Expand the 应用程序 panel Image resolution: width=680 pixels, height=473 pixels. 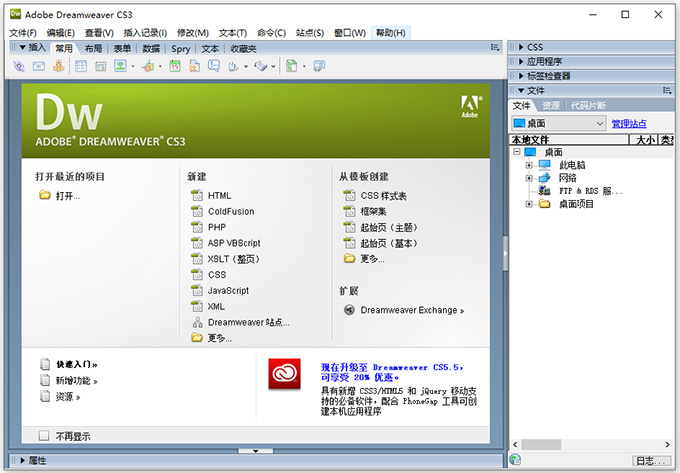pos(521,62)
